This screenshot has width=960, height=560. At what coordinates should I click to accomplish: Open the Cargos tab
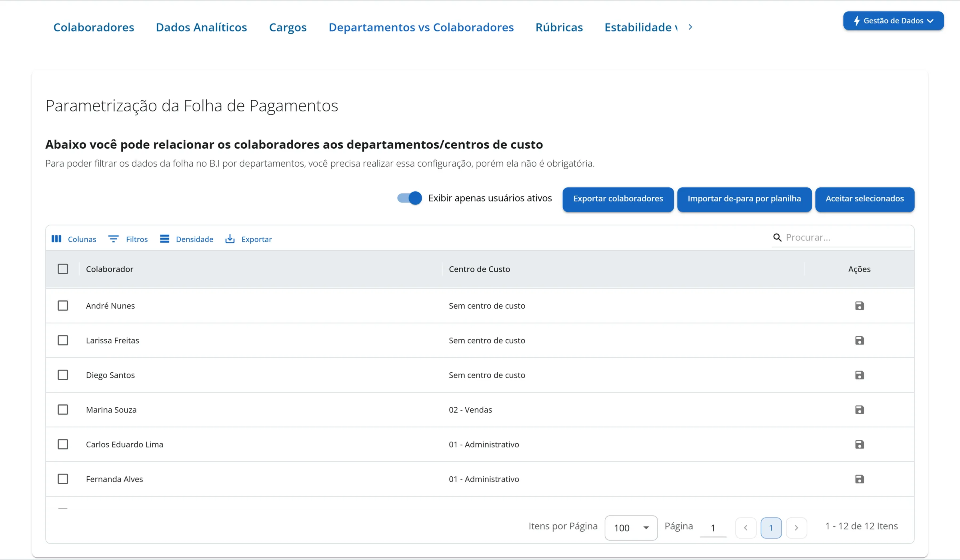coord(288,27)
